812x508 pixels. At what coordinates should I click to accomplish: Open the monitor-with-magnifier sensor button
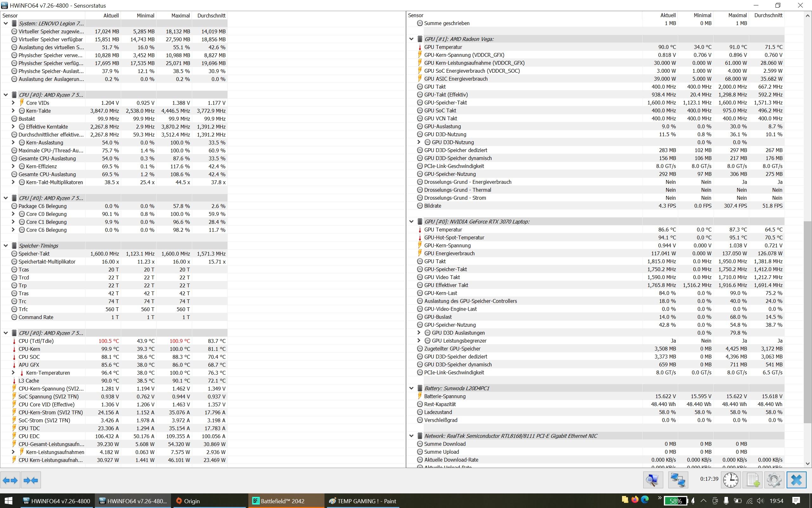(x=653, y=480)
